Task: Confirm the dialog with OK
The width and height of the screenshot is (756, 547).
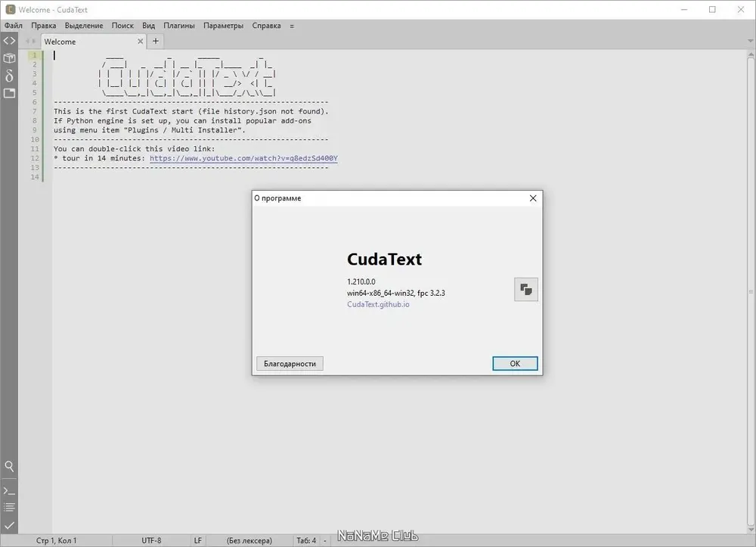Action: pos(515,364)
